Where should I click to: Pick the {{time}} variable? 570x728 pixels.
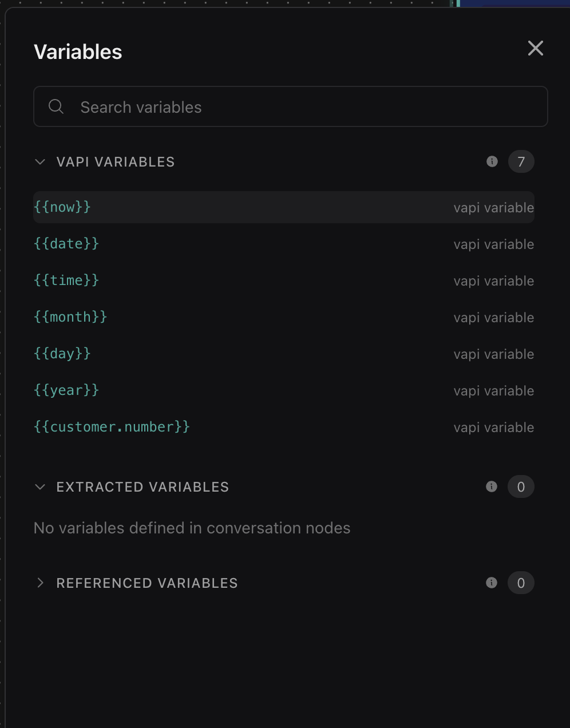[66, 280]
